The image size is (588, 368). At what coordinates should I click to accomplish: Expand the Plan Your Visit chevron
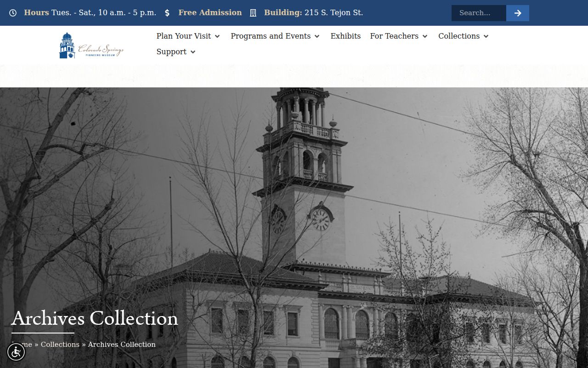217,36
